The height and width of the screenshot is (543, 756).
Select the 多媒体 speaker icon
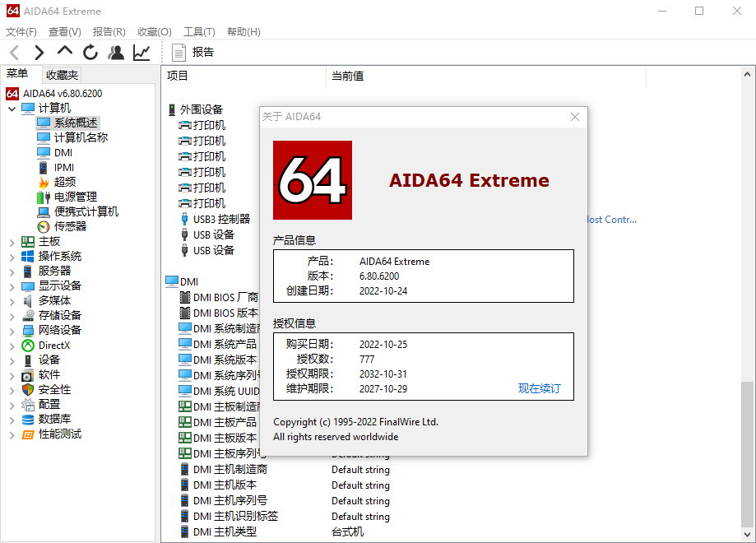tap(28, 301)
